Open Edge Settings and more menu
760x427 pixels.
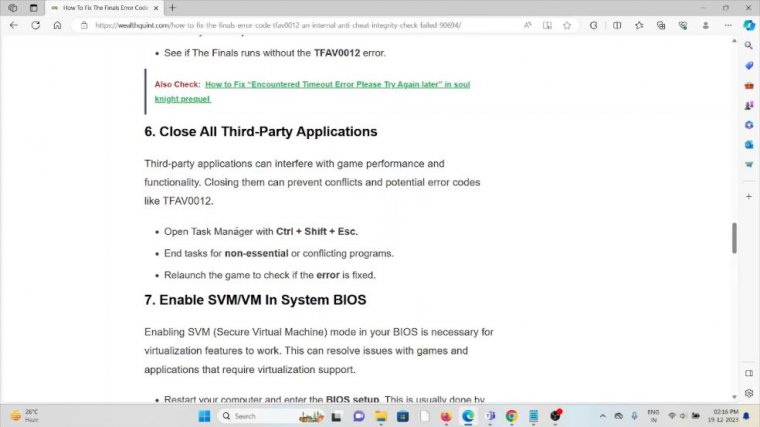point(724,25)
